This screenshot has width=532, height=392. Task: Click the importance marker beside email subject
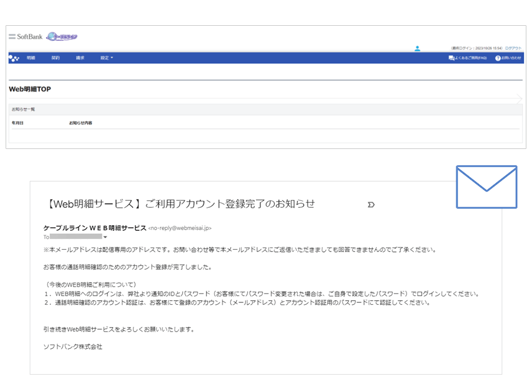click(370, 205)
